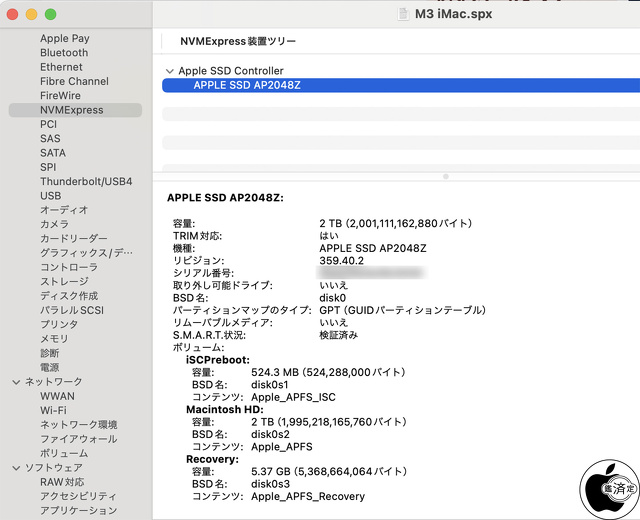Click the revision value 359.40.2
Screen dimensions: 640x520
[341, 260]
